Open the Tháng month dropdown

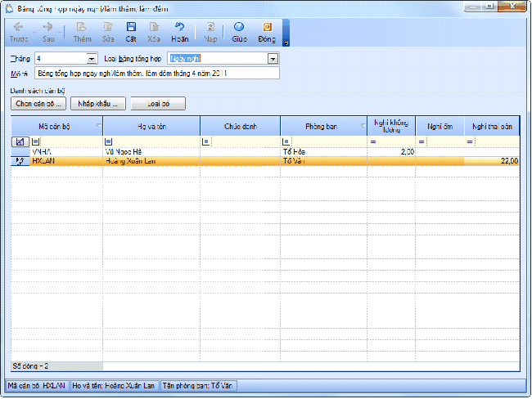pos(92,59)
